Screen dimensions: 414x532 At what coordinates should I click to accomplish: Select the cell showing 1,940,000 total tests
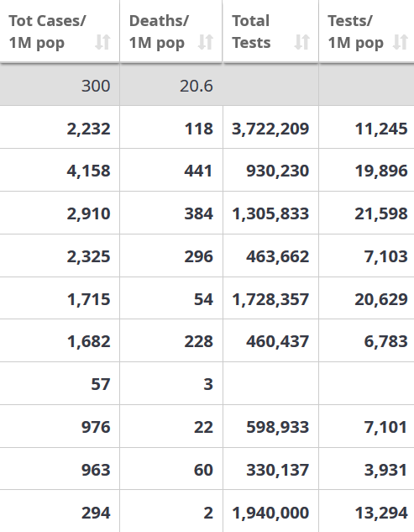tap(270, 511)
